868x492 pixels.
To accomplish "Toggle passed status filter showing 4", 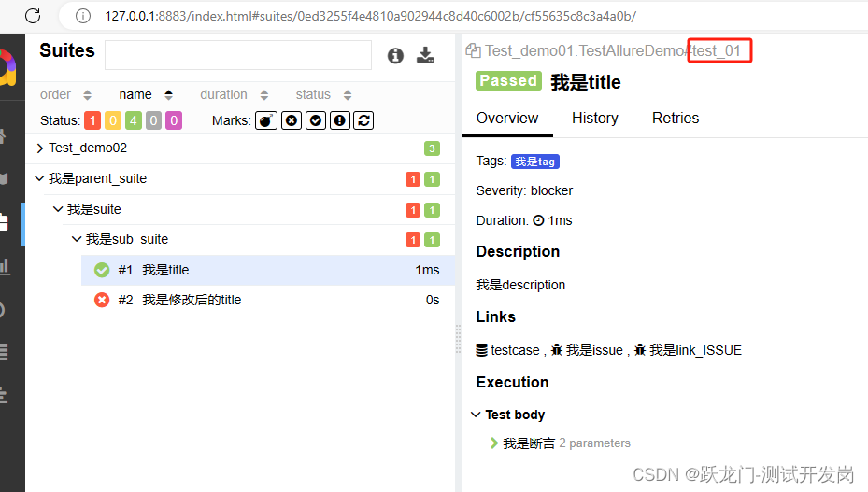I will click(x=134, y=120).
